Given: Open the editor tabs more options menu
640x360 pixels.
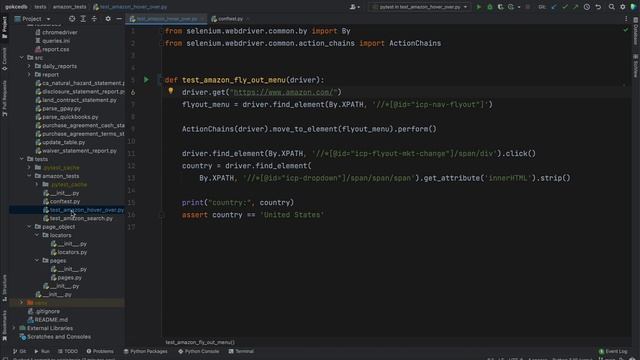Looking at the screenshot, I should [626, 19].
